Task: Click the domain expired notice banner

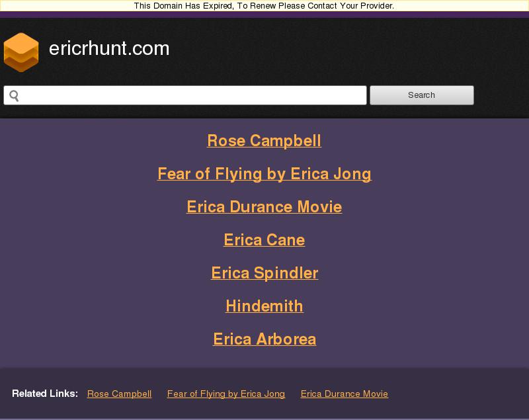Action: coord(263,6)
